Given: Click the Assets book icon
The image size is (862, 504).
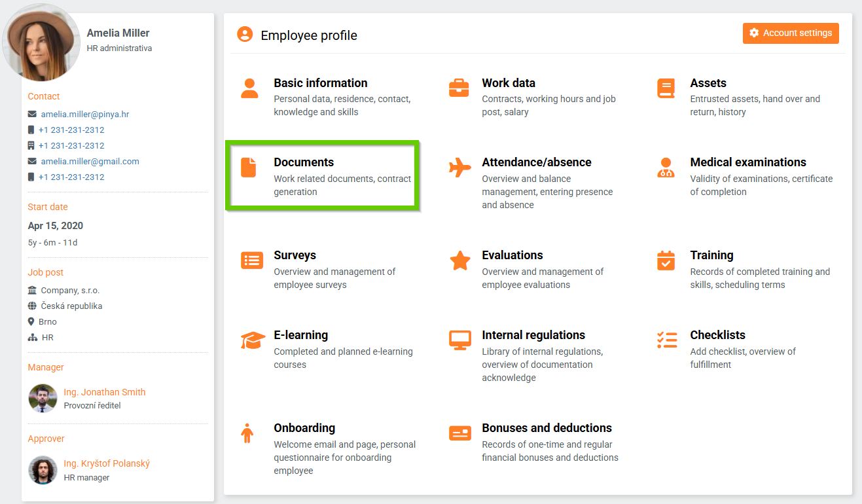Looking at the screenshot, I should point(666,88).
